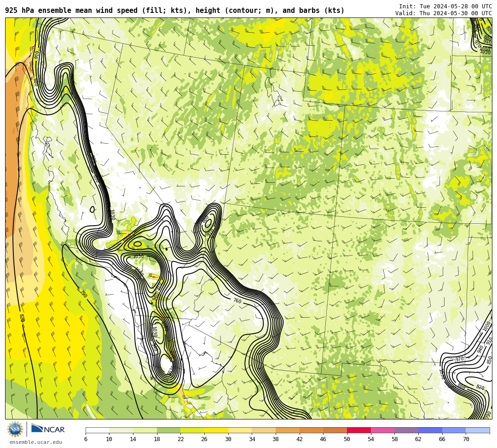497x448 pixels.
Task: Pick the pale 10–14 kts colorbar swatch
Action: 121,430
